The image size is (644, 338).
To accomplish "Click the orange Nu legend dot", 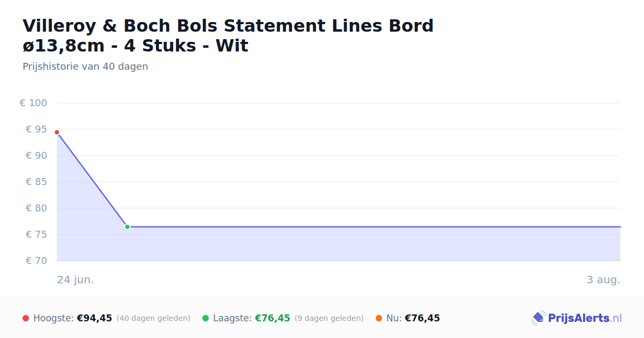I will click(x=379, y=318).
